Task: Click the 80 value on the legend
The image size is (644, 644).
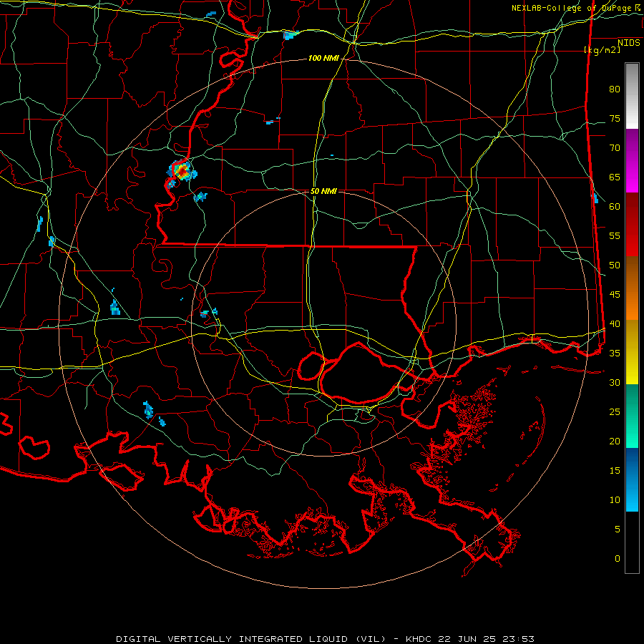Action: tap(615, 89)
